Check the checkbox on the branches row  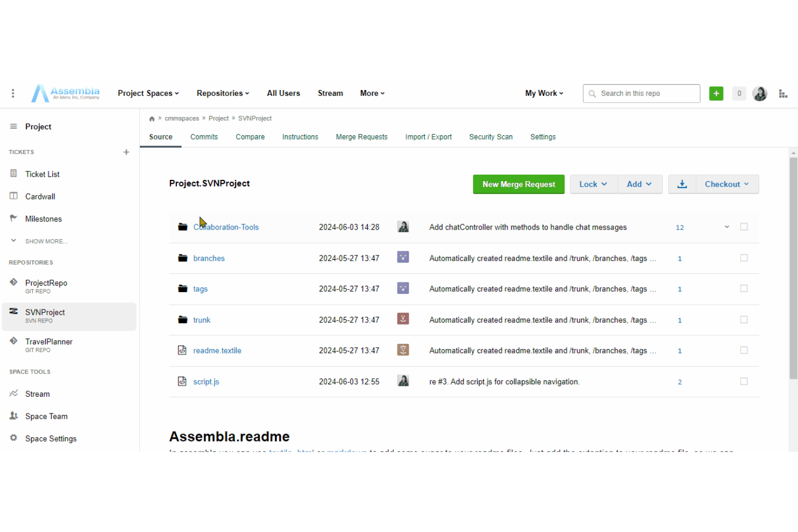(x=744, y=258)
